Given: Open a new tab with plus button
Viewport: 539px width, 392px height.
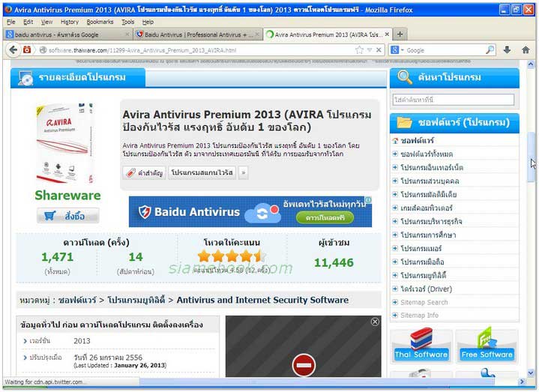Looking at the screenshot, I should point(400,34).
